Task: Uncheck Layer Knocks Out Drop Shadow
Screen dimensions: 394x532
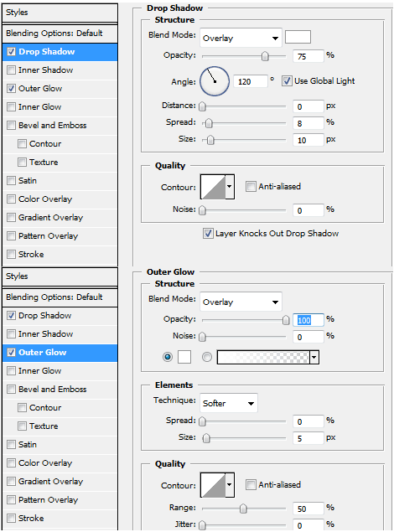Action: coord(208,234)
